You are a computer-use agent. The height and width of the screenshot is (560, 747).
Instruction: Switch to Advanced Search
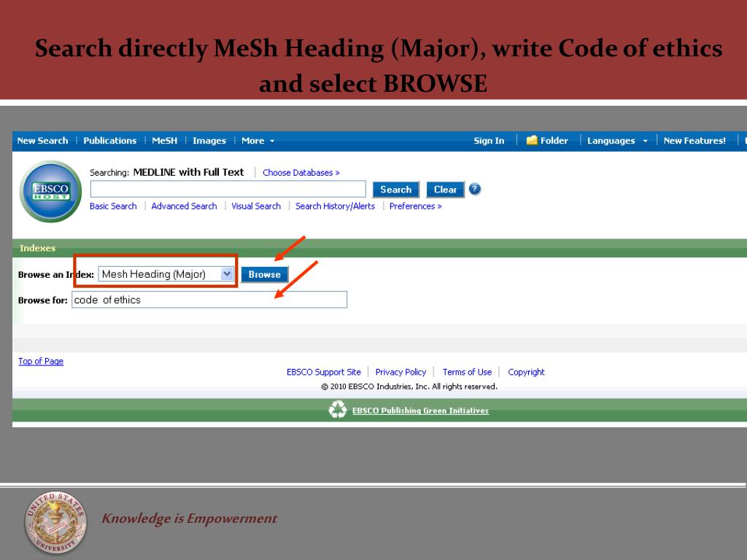point(184,206)
